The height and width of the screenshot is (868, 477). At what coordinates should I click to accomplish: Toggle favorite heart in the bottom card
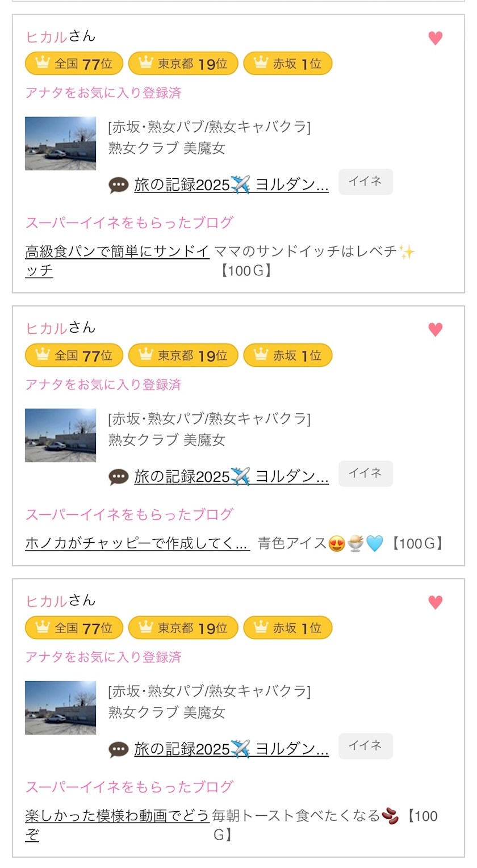[x=435, y=602]
